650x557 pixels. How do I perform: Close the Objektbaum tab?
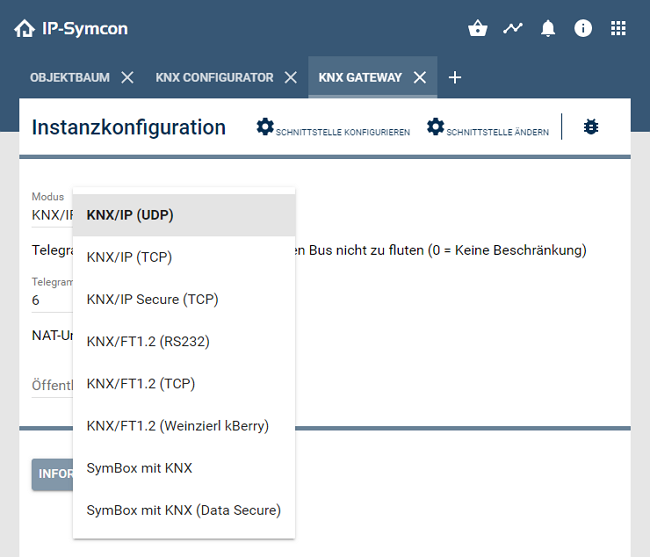click(x=127, y=77)
